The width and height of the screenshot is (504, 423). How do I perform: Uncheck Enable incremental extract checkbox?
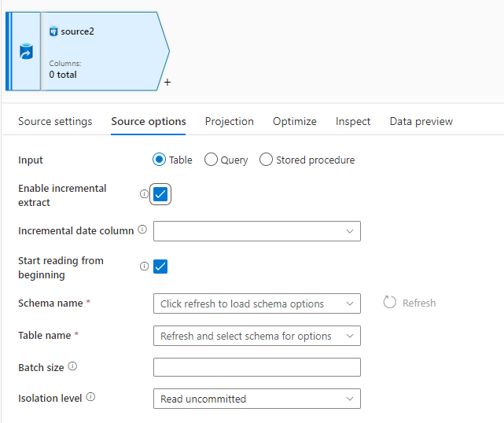pos(160,194)
